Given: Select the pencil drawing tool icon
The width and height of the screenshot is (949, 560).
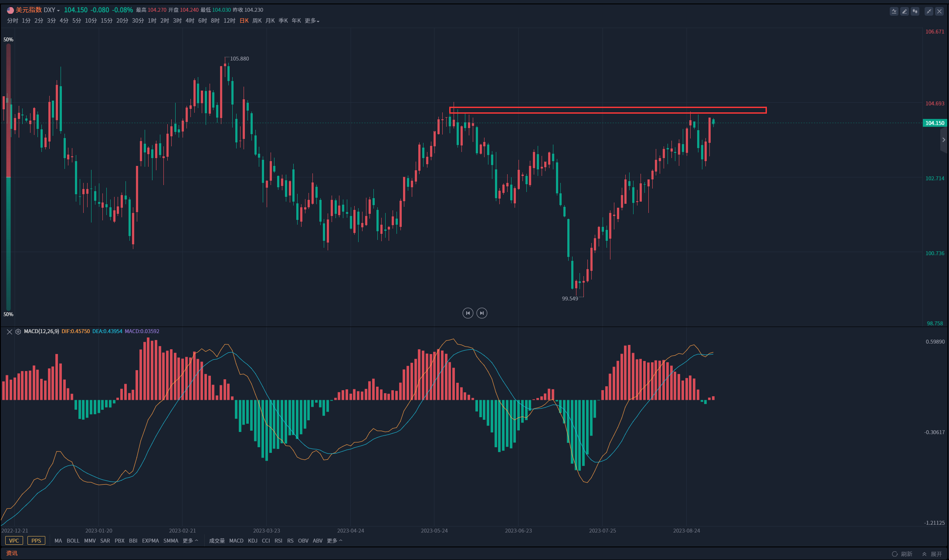Looking at the screenshot, I should (x=905, y=11).
